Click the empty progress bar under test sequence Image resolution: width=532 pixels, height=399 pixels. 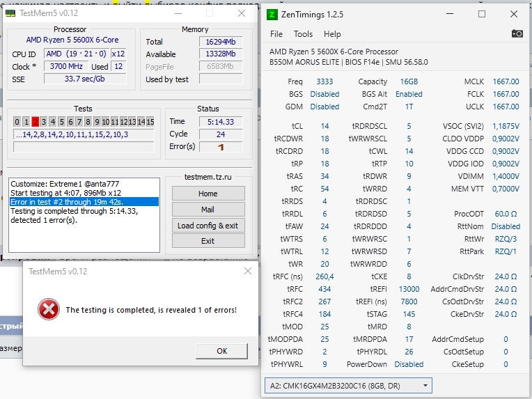pos(84,147)
